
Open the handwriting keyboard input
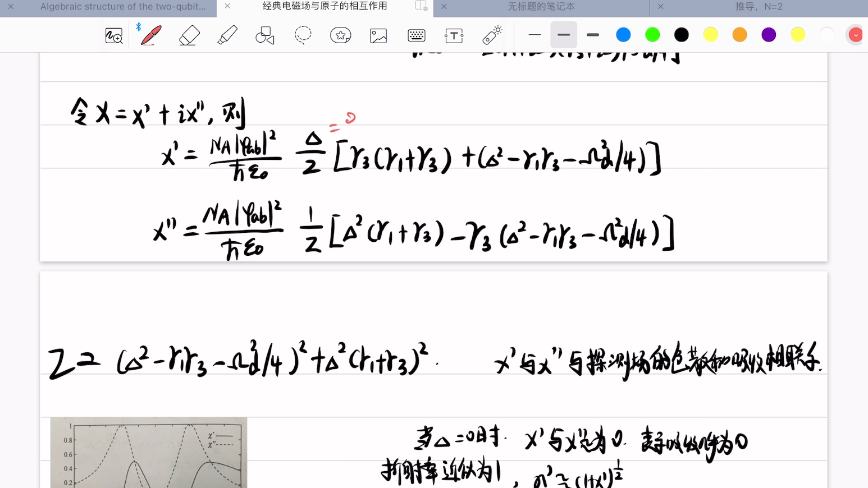pyautogui.click(x=416, y=35)
